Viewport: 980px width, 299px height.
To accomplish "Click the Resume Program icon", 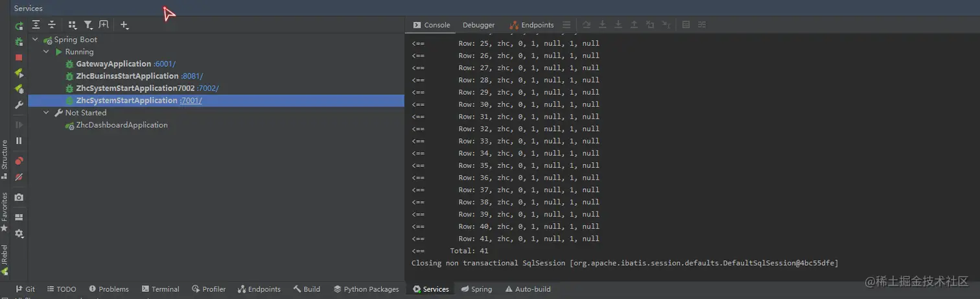I will pos(19,125).
